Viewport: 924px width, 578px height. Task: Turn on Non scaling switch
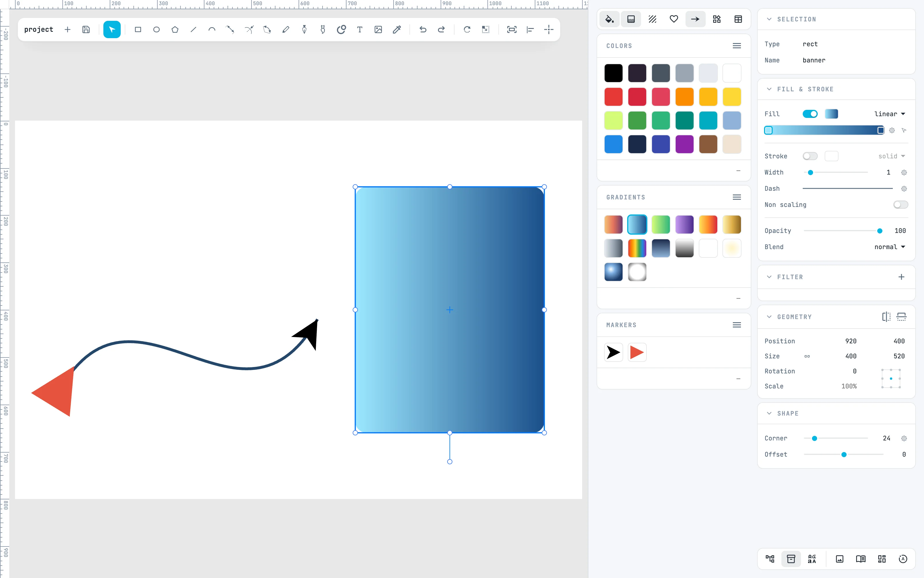tap(900, 205)
